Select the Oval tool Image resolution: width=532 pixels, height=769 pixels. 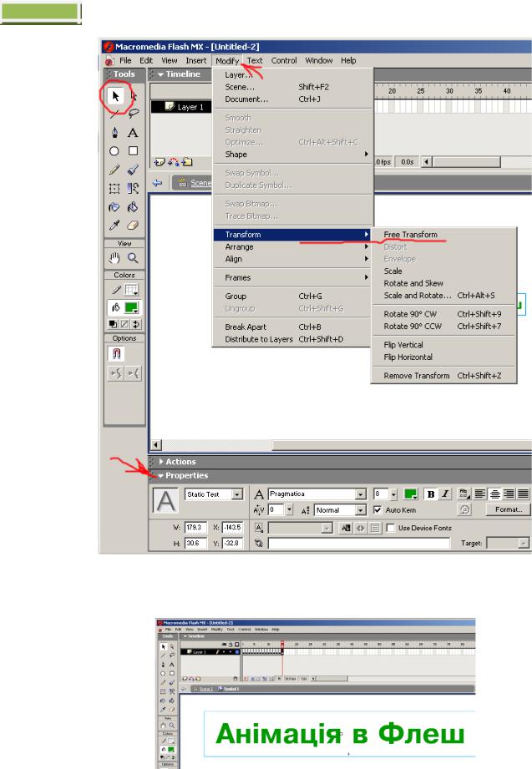pyautogui.click(x=114, y=151)
